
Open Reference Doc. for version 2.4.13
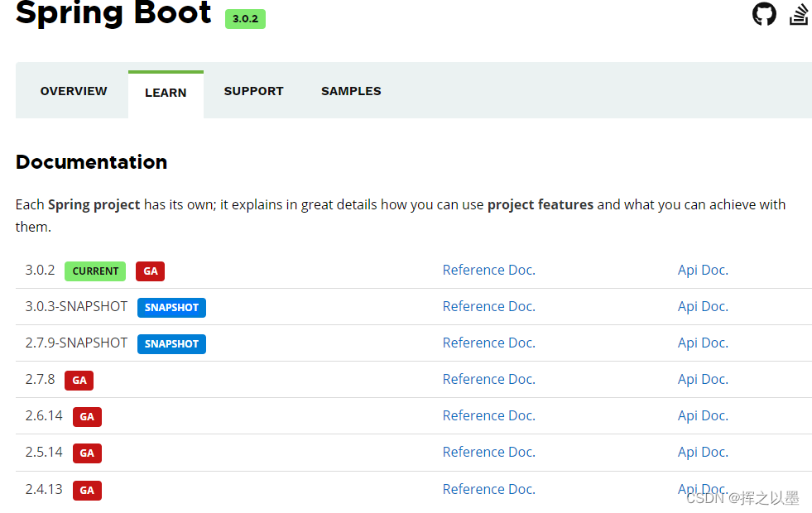[x=489, y=489]
